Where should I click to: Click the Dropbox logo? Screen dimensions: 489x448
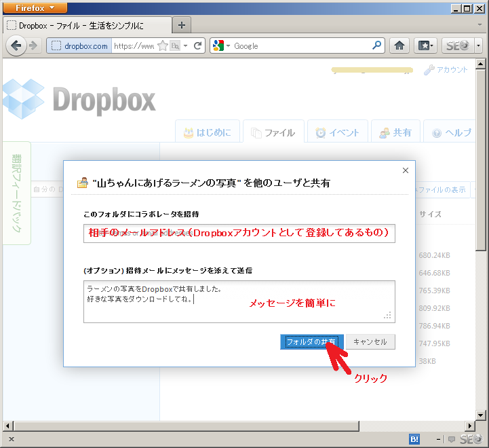click(79, 99)
